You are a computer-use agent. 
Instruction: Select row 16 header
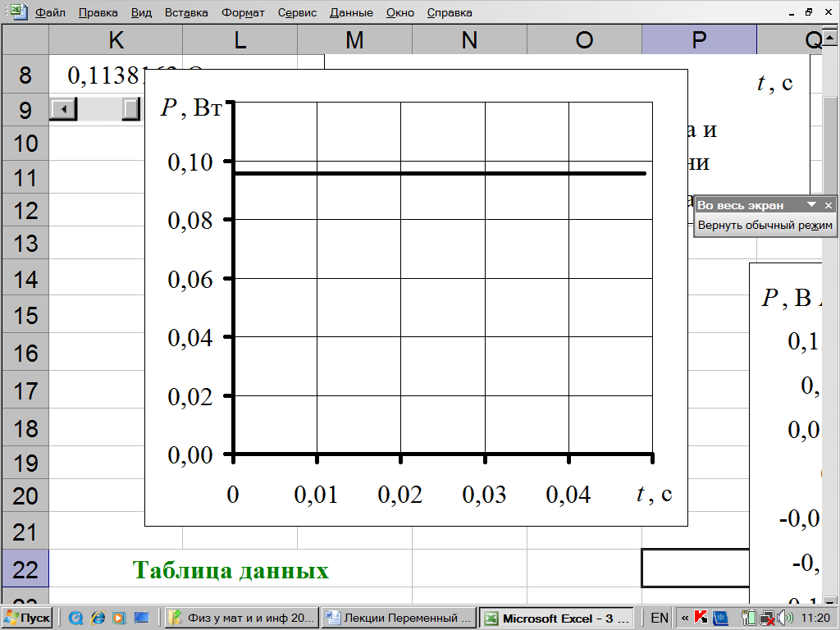click(x=25, y=353)
